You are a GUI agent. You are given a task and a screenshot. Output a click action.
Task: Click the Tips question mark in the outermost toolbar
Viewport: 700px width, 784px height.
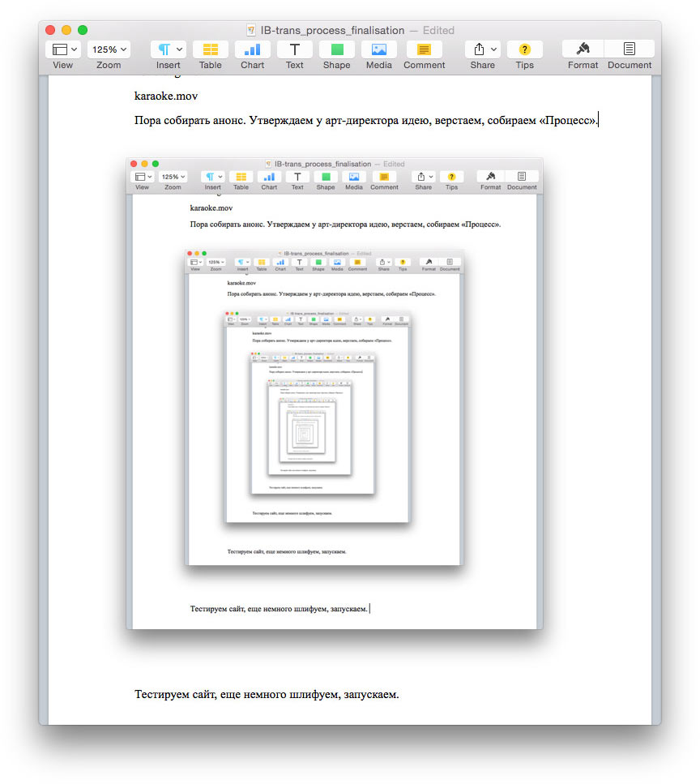point(524,49)
